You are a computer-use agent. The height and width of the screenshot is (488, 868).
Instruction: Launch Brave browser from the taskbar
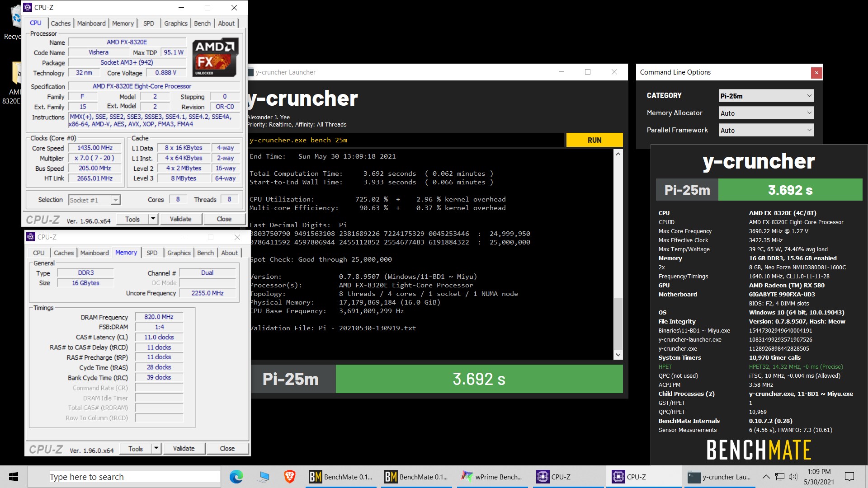point(290,477)
